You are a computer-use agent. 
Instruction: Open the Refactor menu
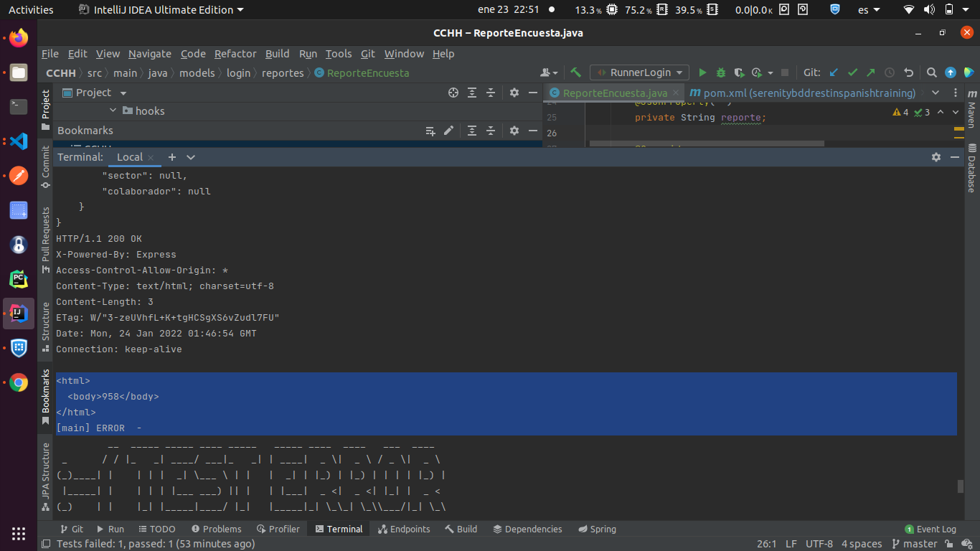[235, 53]
